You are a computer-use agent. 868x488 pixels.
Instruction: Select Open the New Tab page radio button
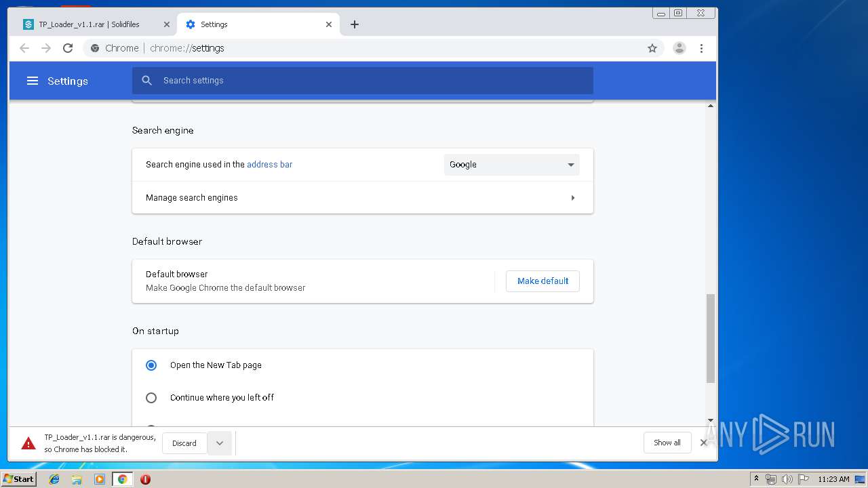point(151,365)
